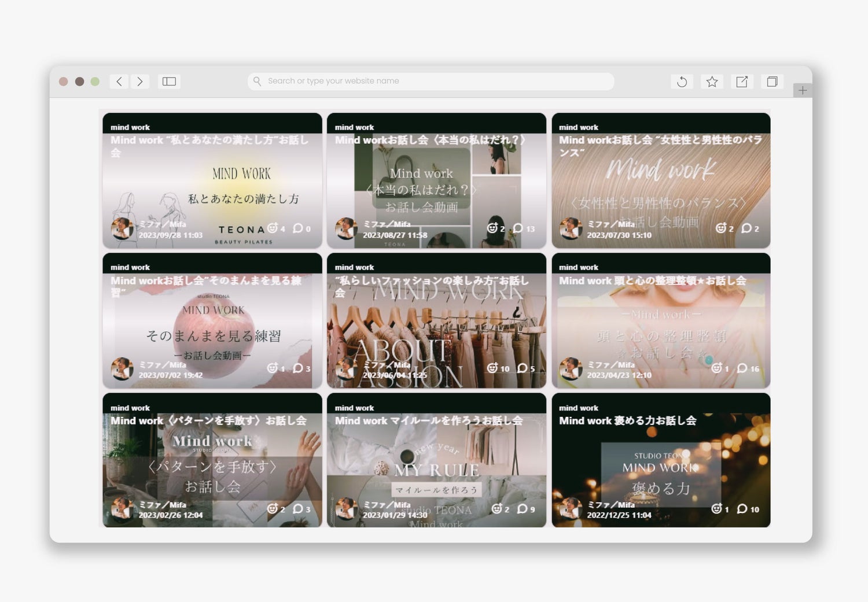The width and height of the screenshot is (868, 602).
Task: Open the マイルールを作ろうお話し会 post title
Action: (x=428, y=420)
